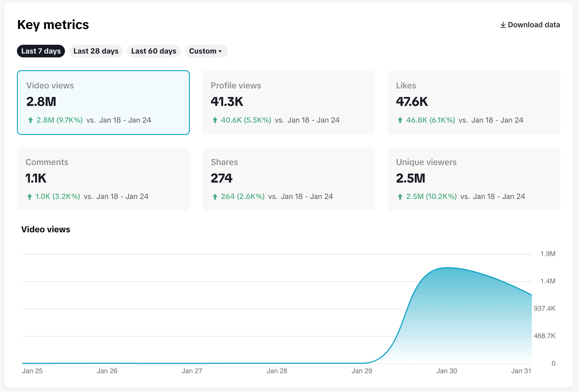Click the 40.6K (5.5K%) change value
This screenshot has height=392, width=579.
[246, 120]
